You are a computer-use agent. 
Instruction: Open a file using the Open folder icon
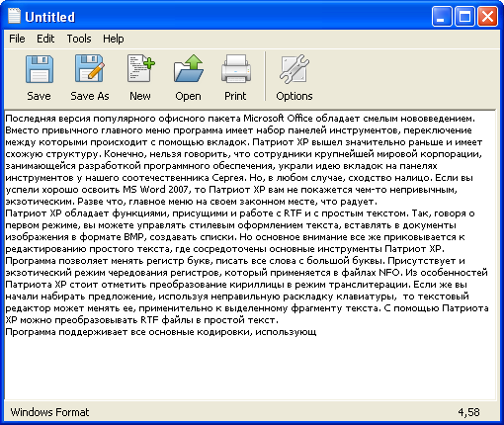coord(188,68)
